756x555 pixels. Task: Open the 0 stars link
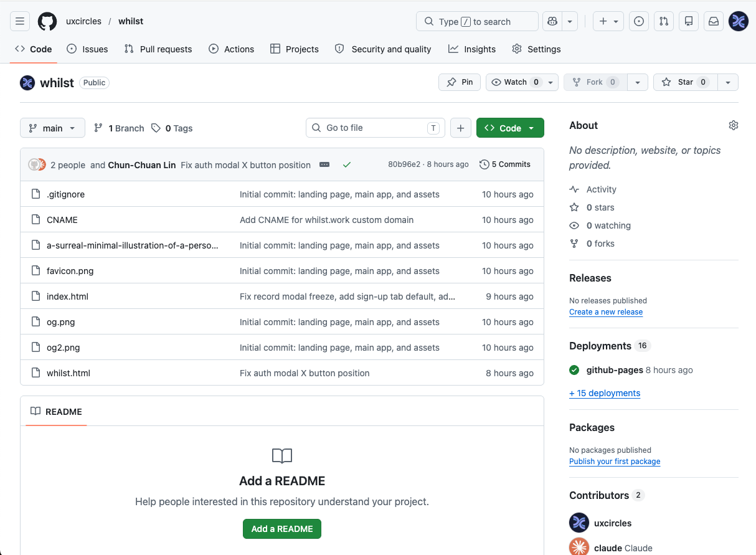592,207
